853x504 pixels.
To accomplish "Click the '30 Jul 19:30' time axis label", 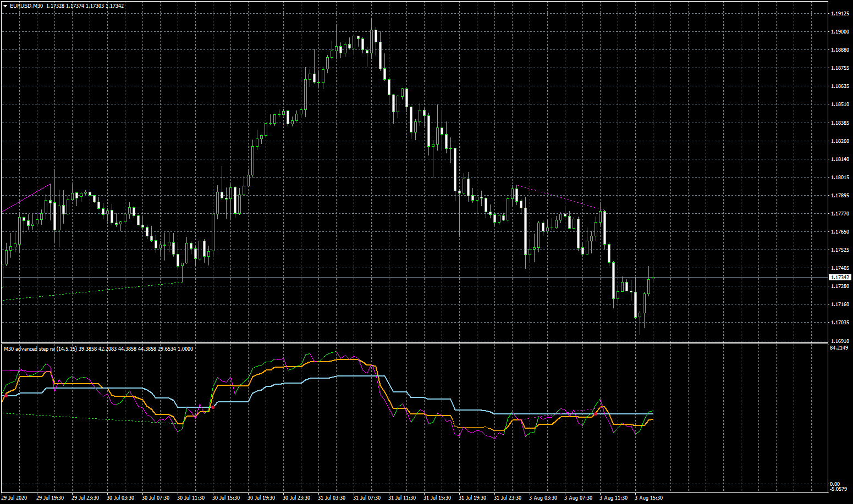I will (261, 498).
